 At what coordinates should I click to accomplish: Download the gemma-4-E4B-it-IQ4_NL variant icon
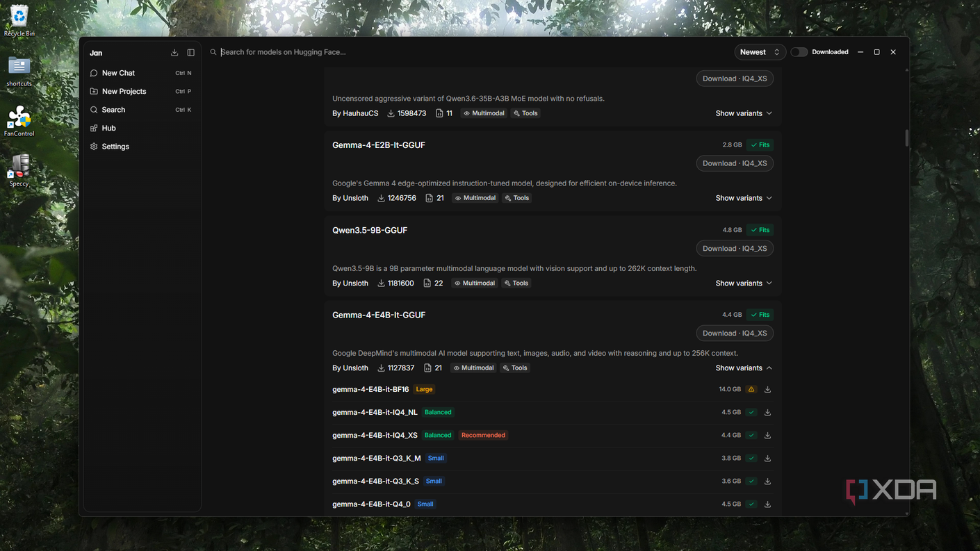767,413
